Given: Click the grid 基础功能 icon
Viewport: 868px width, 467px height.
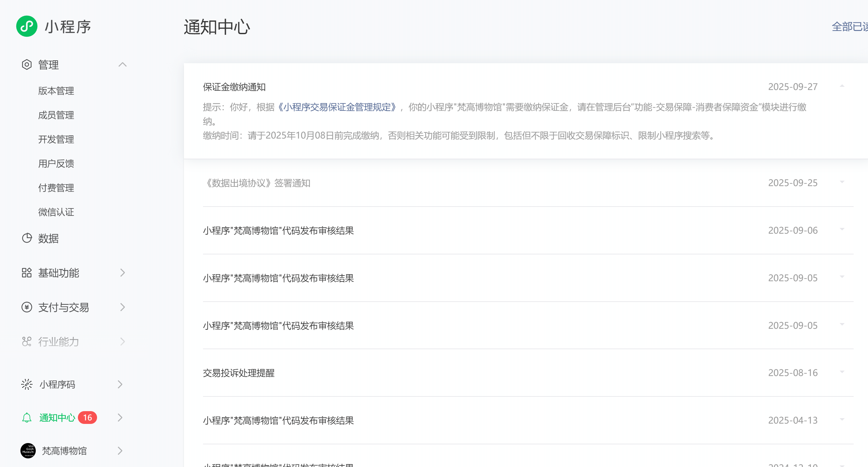Looking at the screenshot, I should point(26,273).
